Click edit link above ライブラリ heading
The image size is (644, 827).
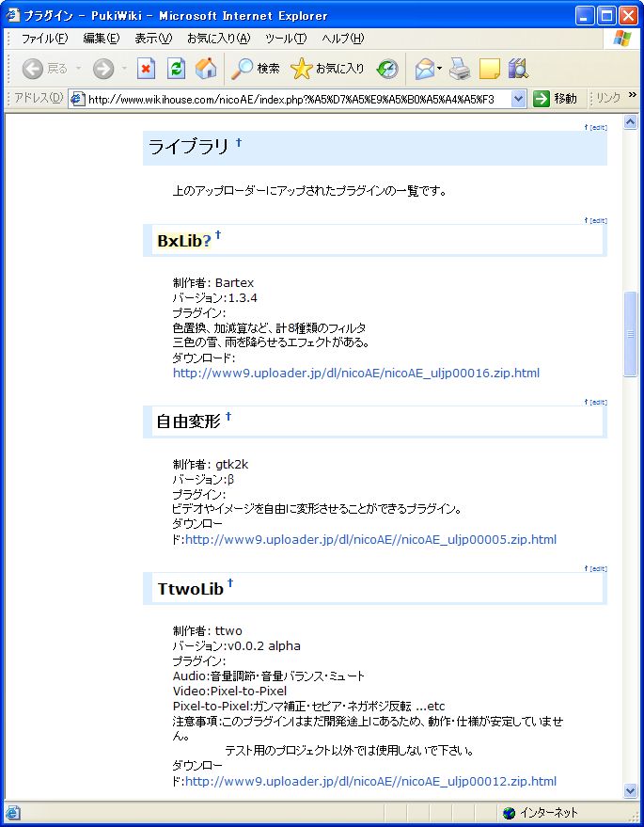click(x=598, y=127)
